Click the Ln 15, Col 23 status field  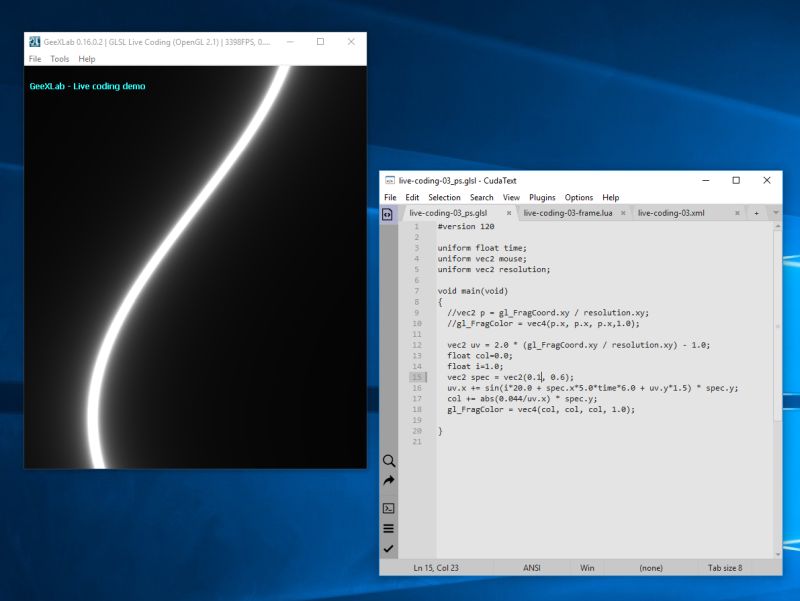pyautogui.click(x=436, y=568)
